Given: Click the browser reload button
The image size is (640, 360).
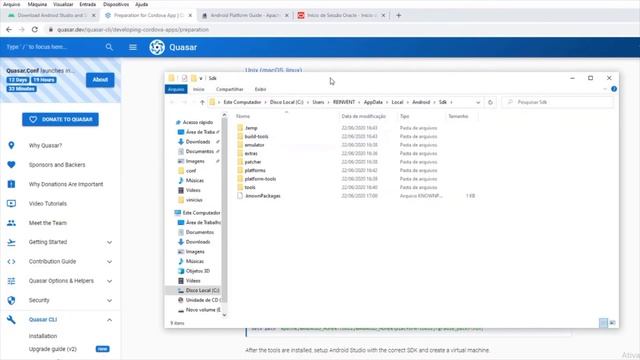Looking at the screenshot, I should click(x=35, y=29).
